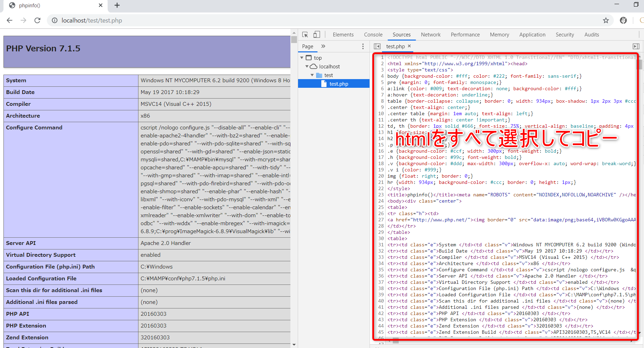Image resolution: width=644 pixels, height=348 pixels.
Task: Select the localhost domain entry
Action: point(329,67)
